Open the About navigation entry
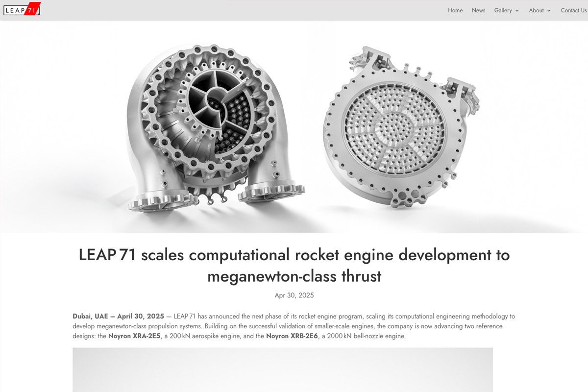 click(536, 10)
